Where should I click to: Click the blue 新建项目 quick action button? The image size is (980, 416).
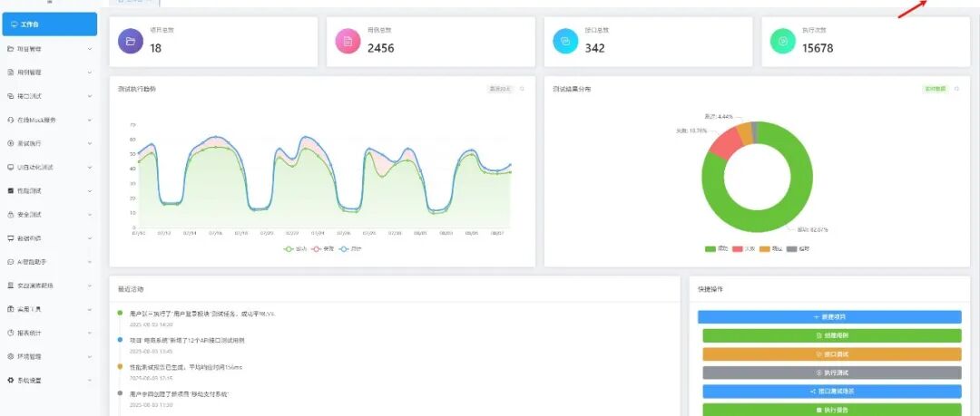pyautogui.click(x=829, y=316)
